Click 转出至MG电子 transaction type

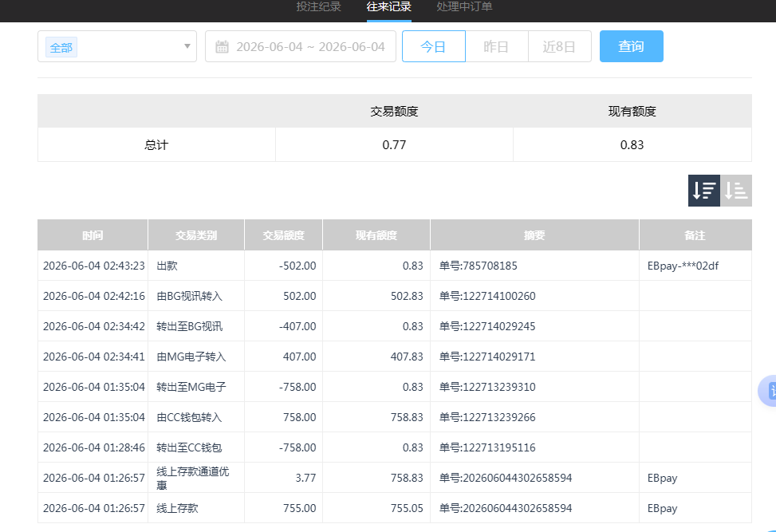(x=191, y=387)
